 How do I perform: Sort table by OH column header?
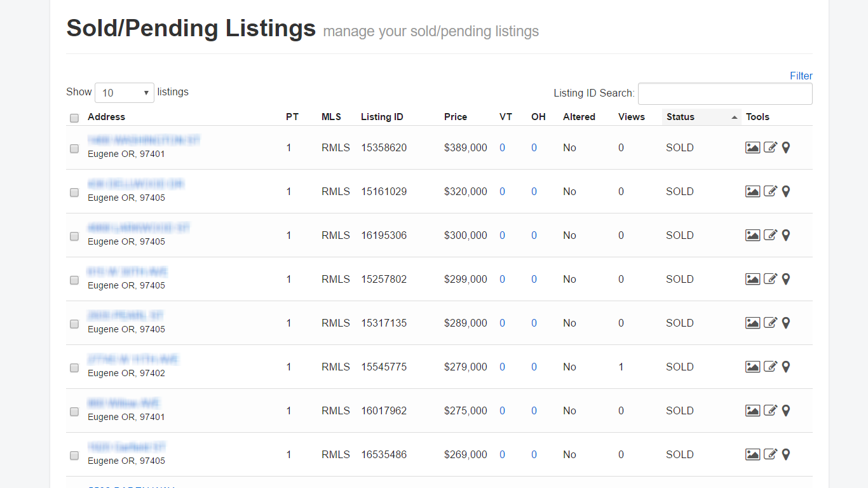pos(538,117)
